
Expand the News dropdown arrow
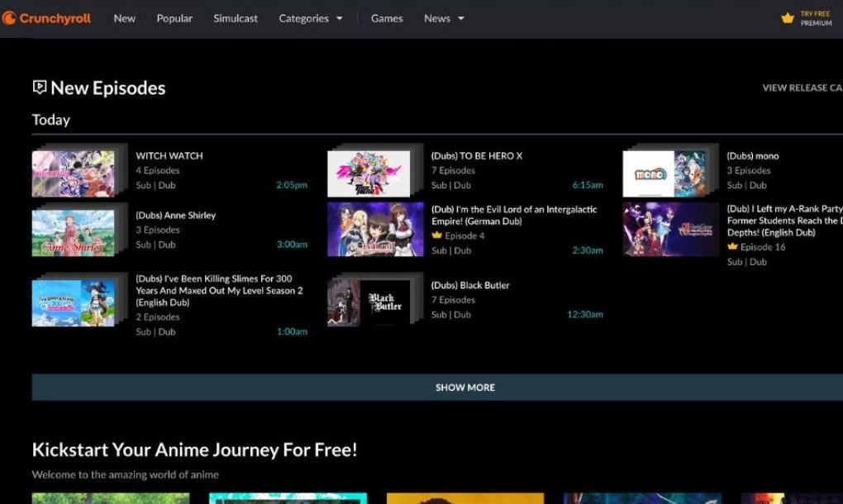[460, 18]
